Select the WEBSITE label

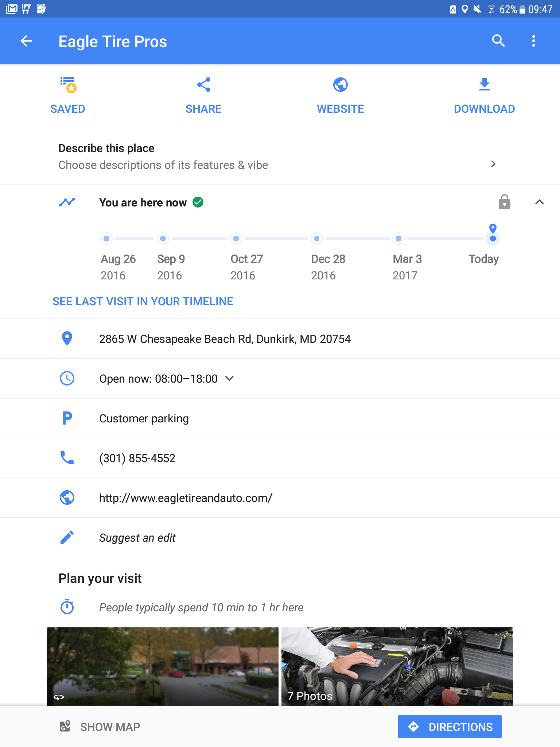click(341, 109)
